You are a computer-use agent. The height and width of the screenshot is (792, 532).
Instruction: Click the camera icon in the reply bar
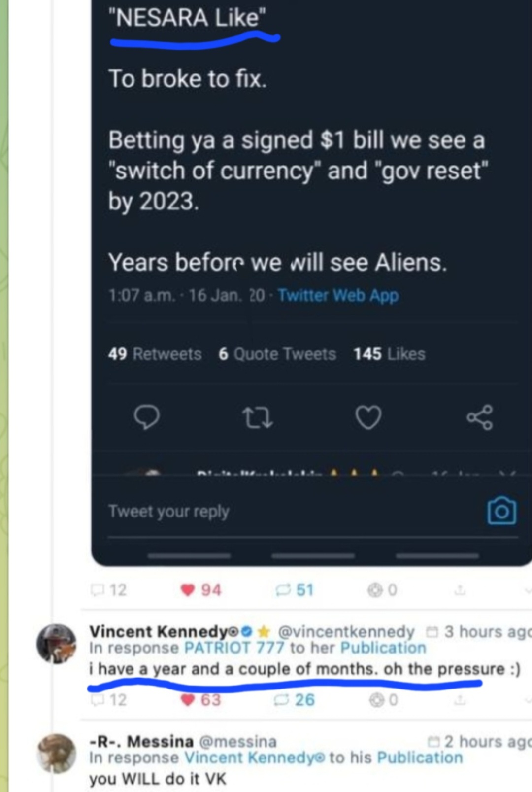501,511
